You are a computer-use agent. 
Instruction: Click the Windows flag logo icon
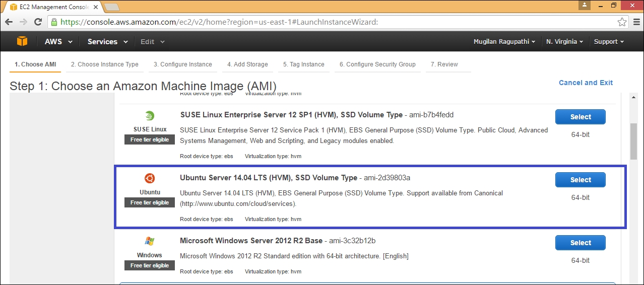150,241
